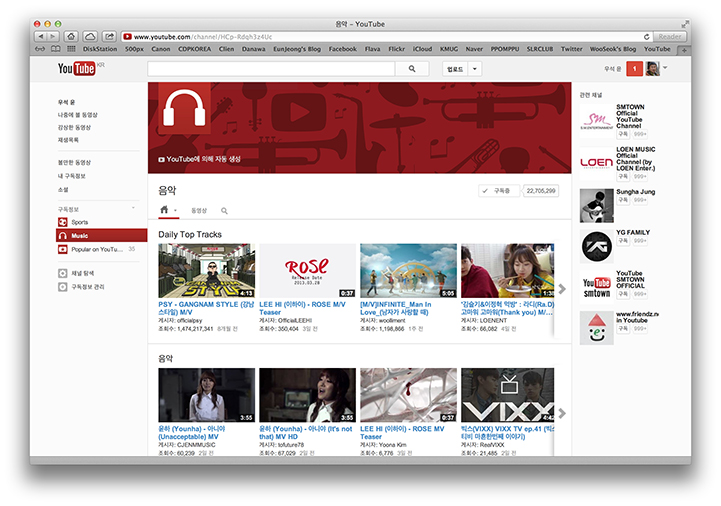Screen dimensions: 721x506
Task: Open channel browse item 채널 탐색
Action: point(77,273)
